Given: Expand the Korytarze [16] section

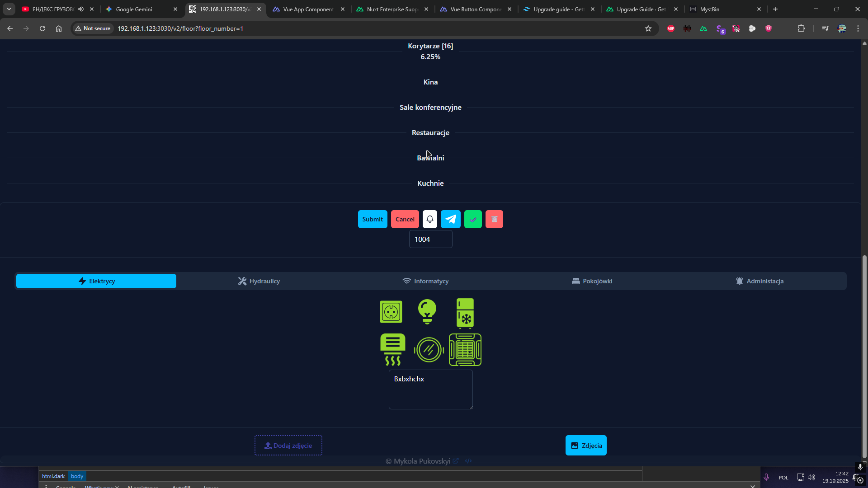Looking at the screenshot, I should click(430, 46).
